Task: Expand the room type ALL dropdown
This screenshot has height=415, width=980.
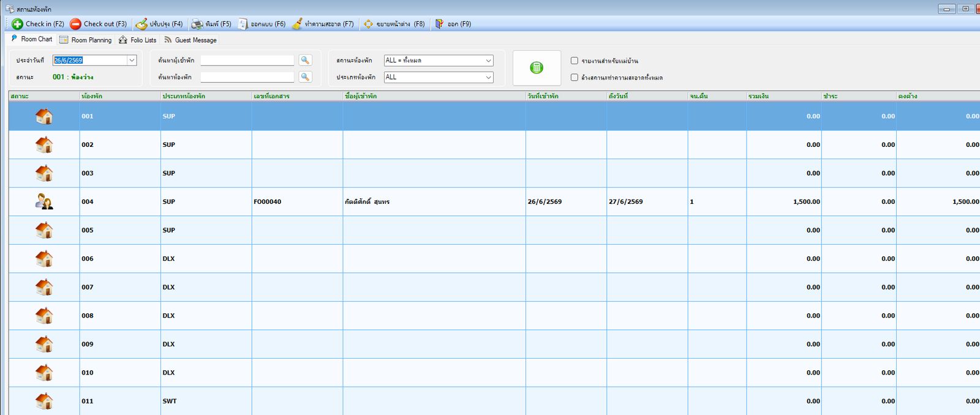Action: (488, 77)
